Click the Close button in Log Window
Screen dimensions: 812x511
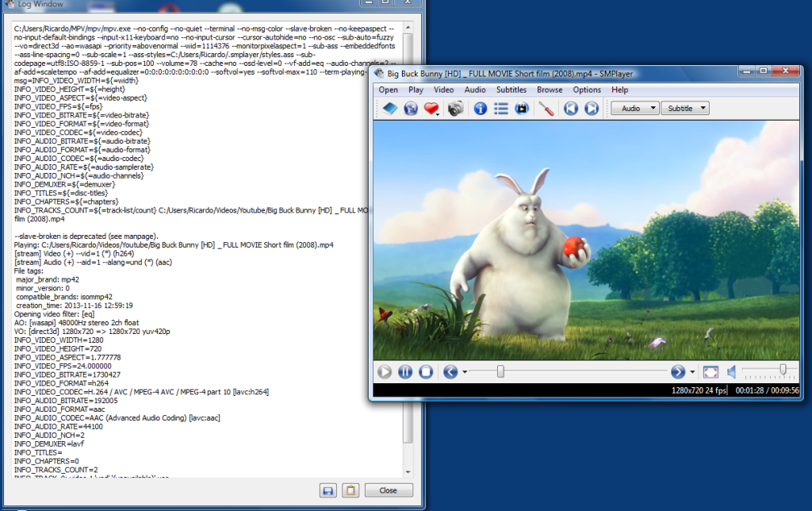pos(389,490)
